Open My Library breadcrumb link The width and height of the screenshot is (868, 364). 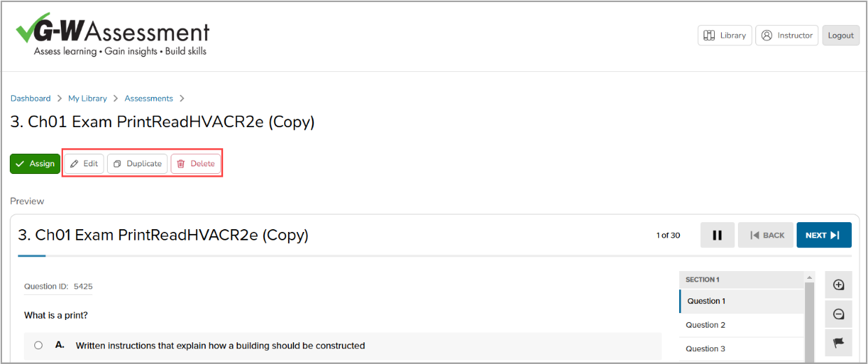87,99
